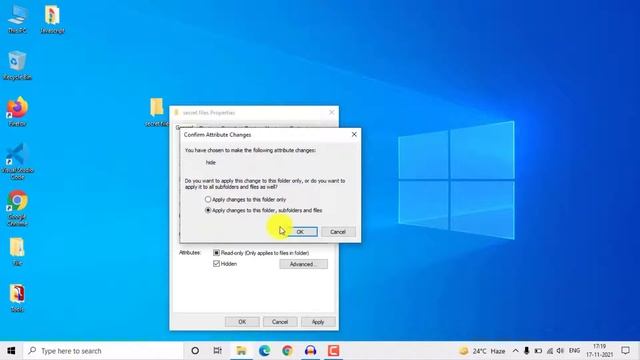Open Task View from the taskbar

coord(218,351)
